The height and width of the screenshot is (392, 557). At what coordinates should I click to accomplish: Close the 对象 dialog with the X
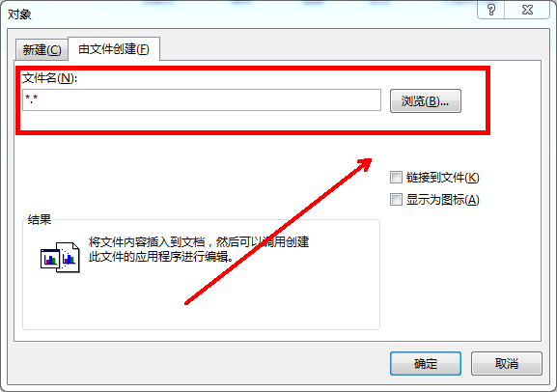(x=527, y=10)
